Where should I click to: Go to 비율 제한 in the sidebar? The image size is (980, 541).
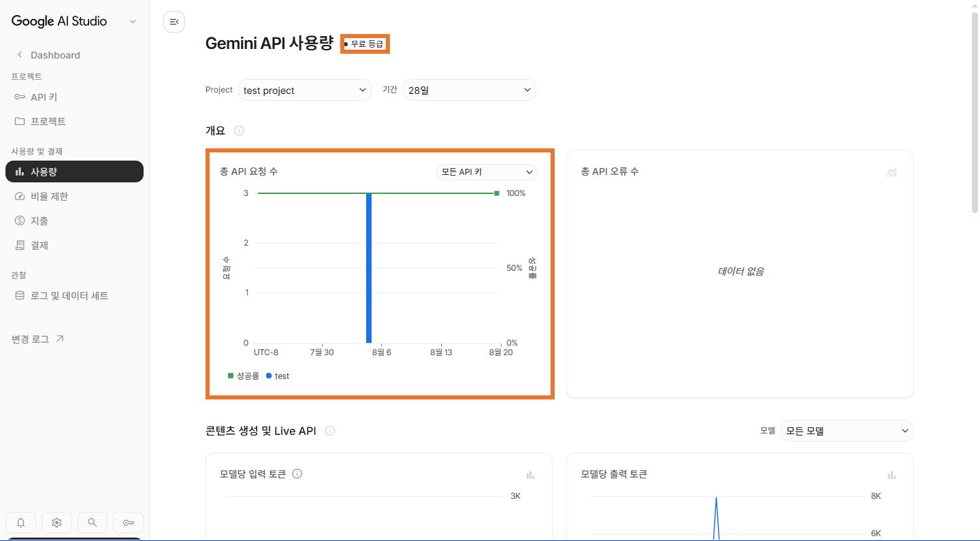[74, 196]
